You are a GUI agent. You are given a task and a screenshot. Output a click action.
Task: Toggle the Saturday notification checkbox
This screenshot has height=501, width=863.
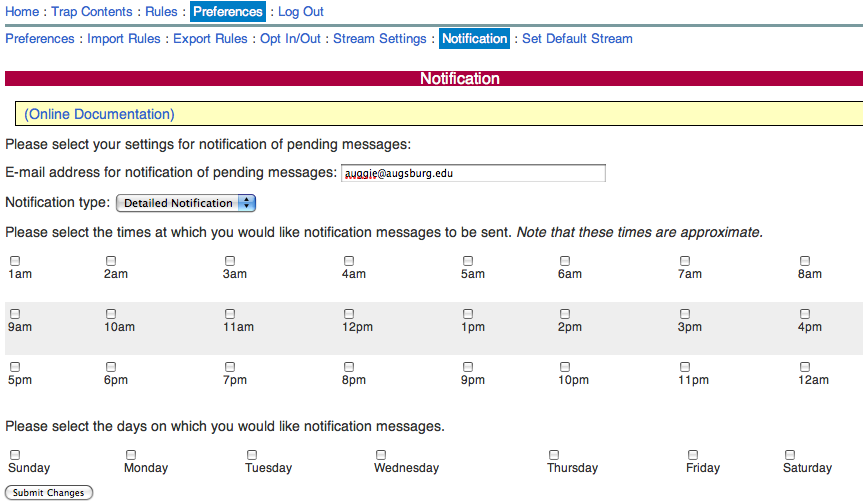[x=790, y=455]
